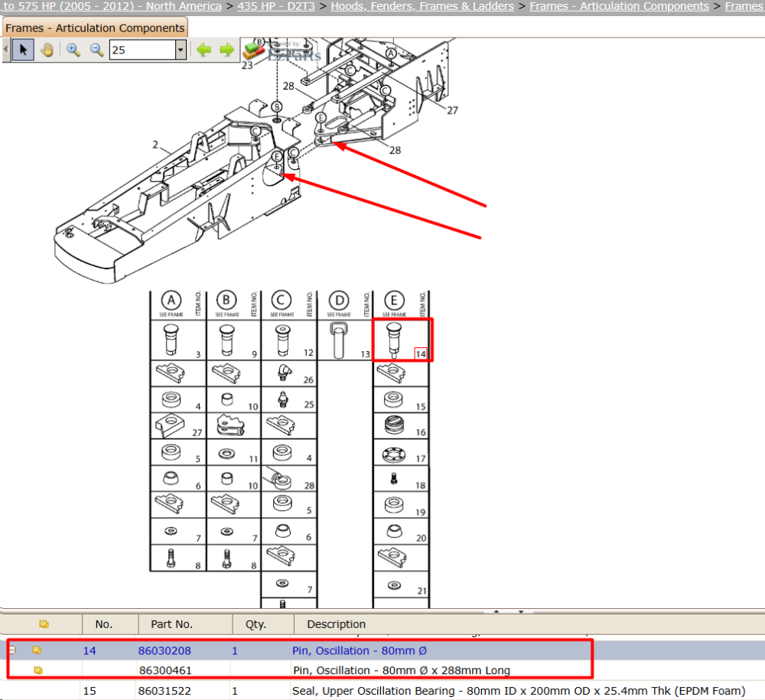Viewport: 765px width, 700px height.
Task: Click washer illustration numbered 11 in column B
Action: coord(226,454)
